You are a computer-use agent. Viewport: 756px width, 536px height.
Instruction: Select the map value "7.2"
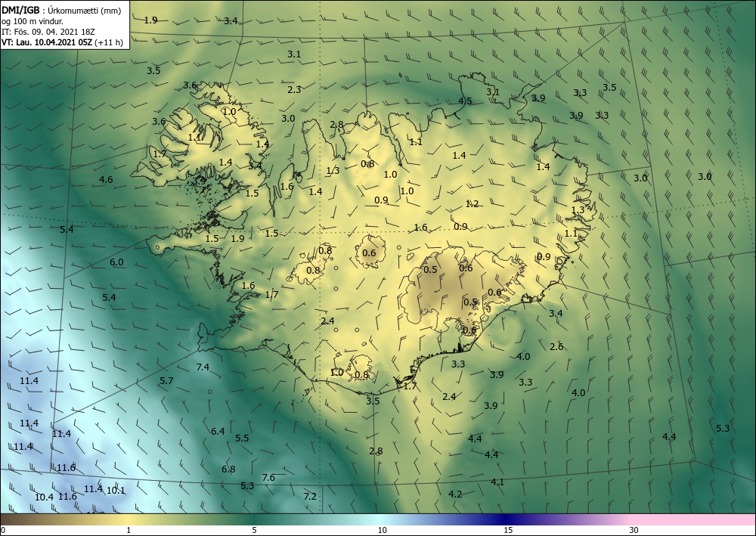click(x=310, y=496)
